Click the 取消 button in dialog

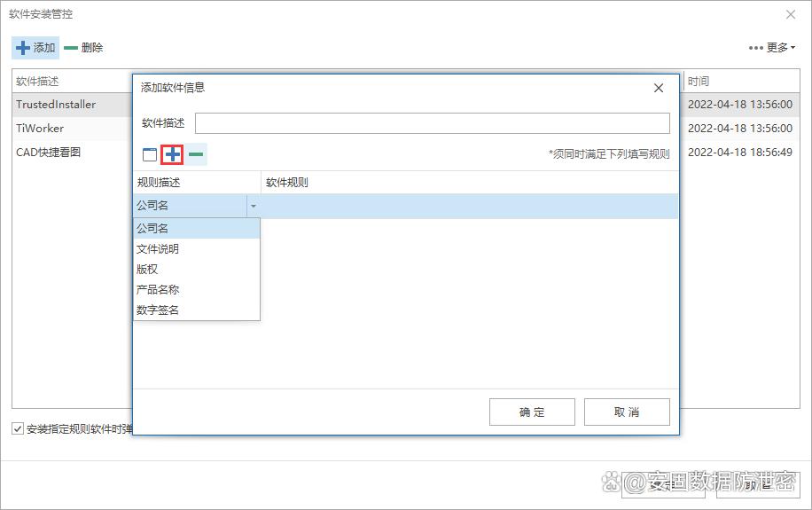click(627, 412)
